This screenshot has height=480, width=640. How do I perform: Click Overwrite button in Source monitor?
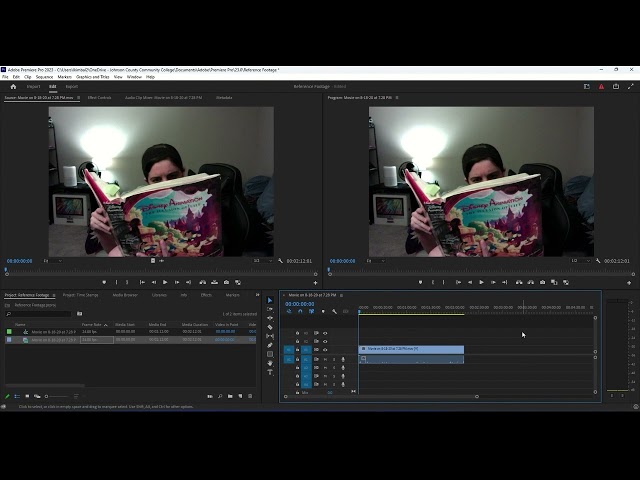214,282
